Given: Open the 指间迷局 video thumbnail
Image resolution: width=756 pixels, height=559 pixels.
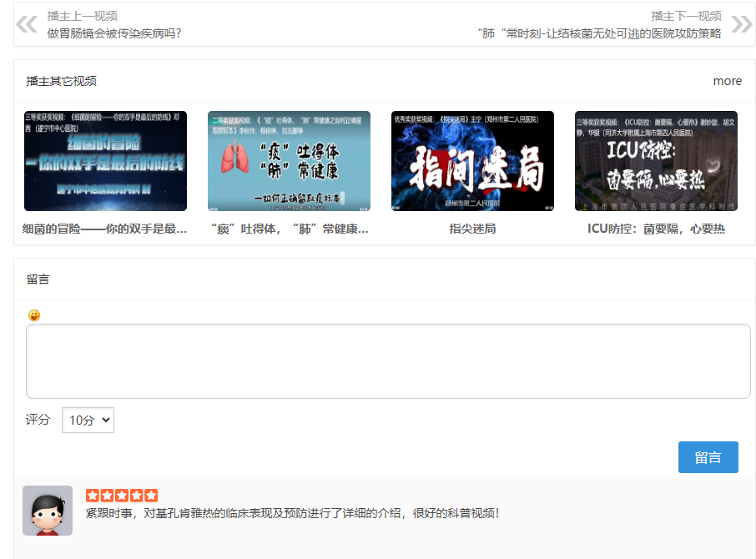Looking at the screenshot, I should point(472,161).
